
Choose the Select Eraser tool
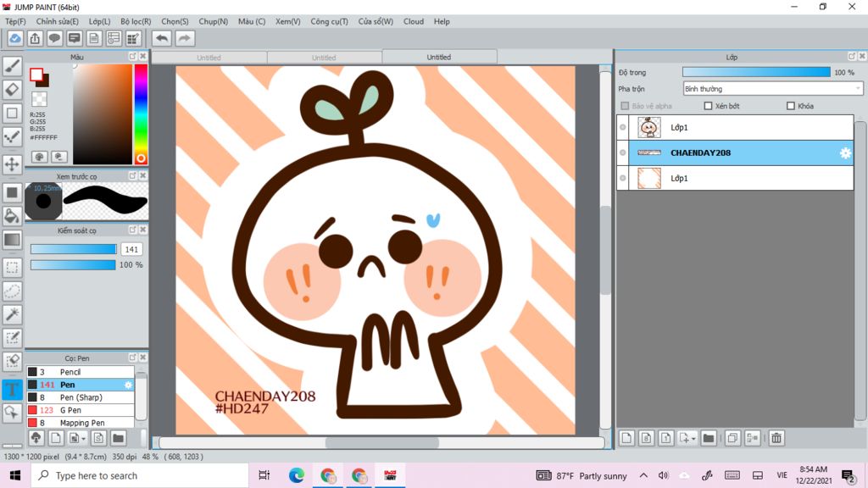coord(12,361)
